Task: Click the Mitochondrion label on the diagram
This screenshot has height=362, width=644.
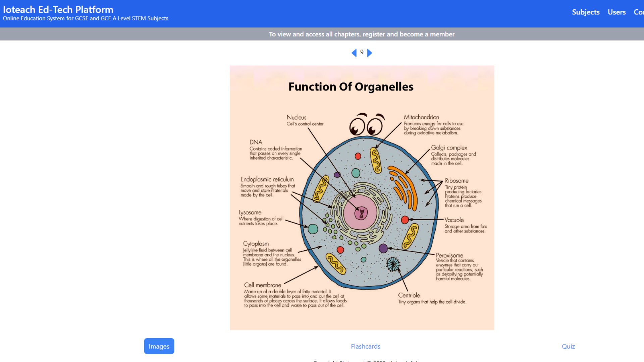Action: click(x=421, y=117)
